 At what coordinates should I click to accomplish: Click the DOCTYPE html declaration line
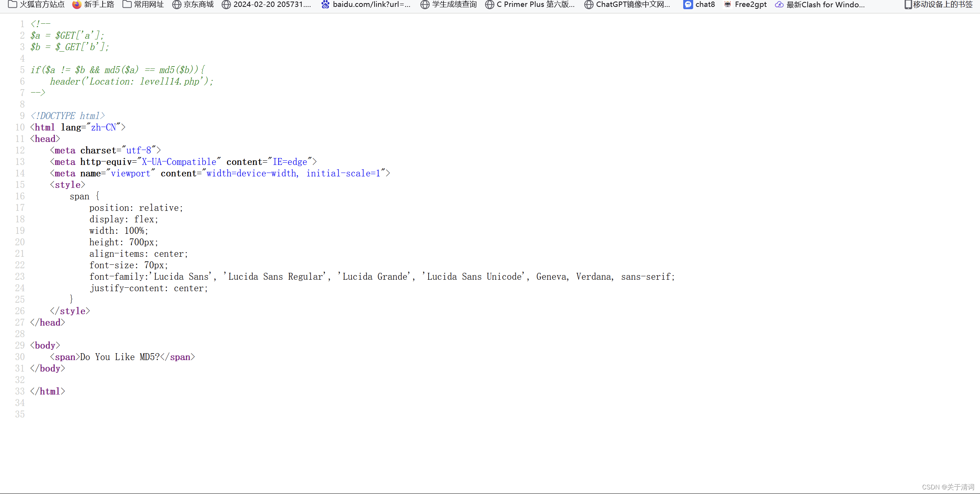point(67,116)
